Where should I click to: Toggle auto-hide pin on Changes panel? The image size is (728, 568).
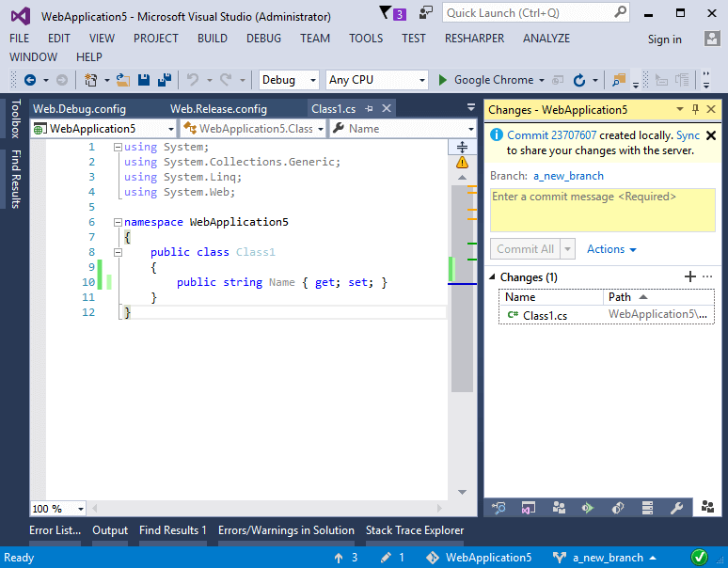695,109
